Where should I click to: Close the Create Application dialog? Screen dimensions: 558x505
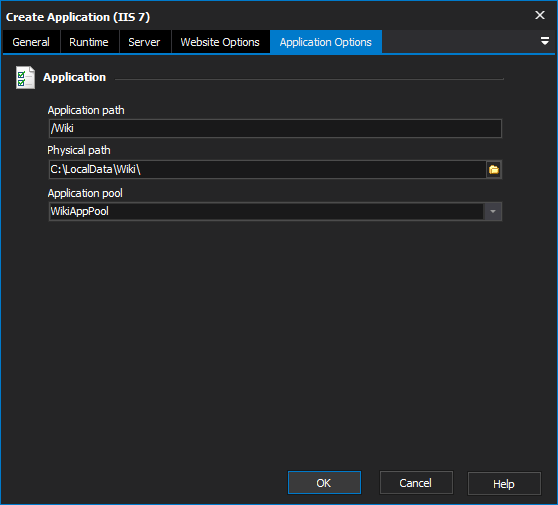539,15
